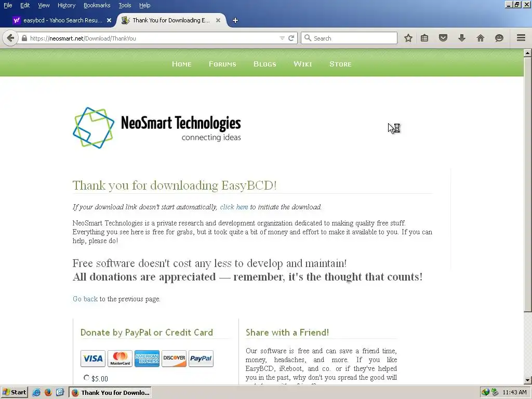Click the page scrollbar down arrow
The height and width of the screenshot is (399, 532).
point(527,380)
